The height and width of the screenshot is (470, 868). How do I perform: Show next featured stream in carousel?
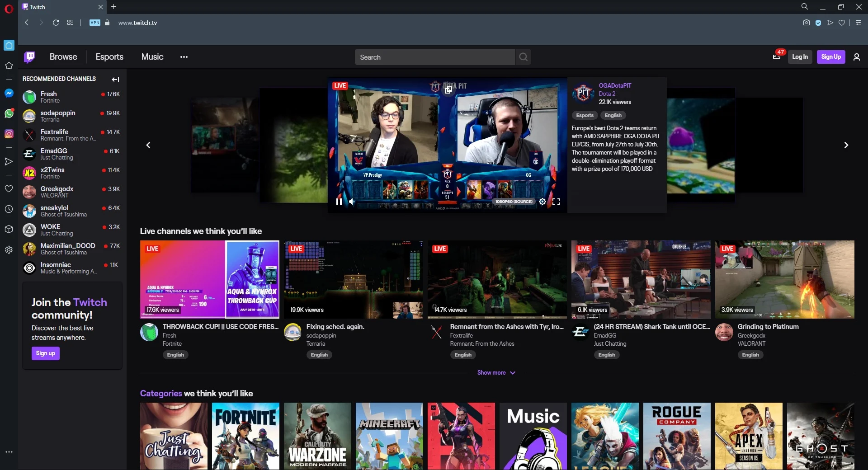coord(846,145)
